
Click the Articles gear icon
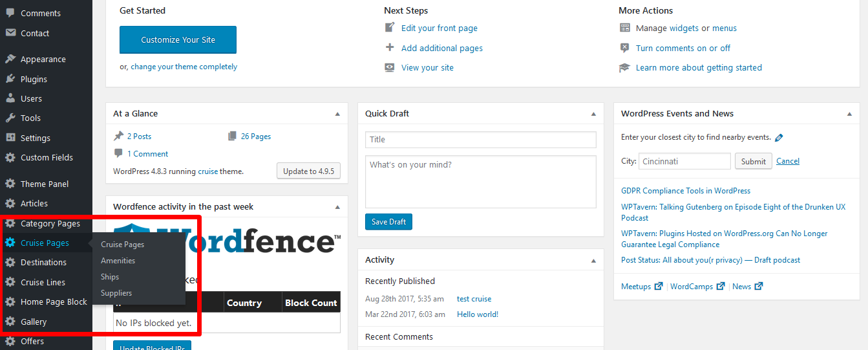[x=10, y=203]
